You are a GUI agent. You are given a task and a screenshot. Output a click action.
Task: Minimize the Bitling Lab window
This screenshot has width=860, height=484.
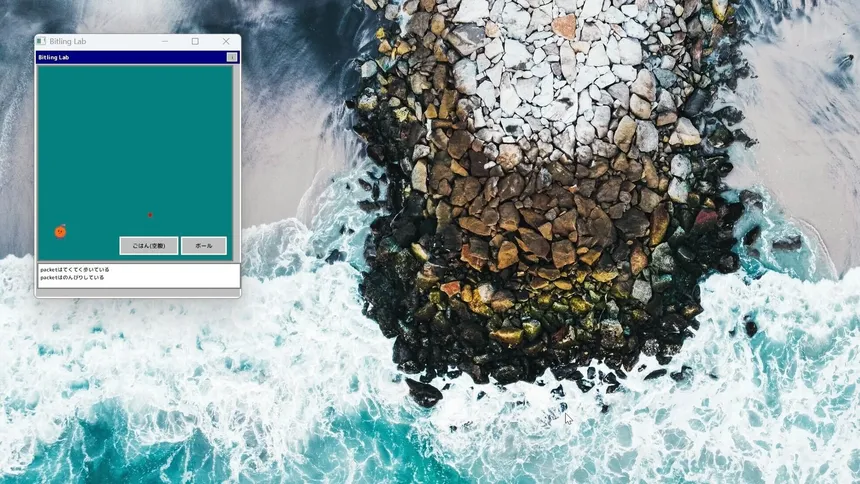click(164, 41)
